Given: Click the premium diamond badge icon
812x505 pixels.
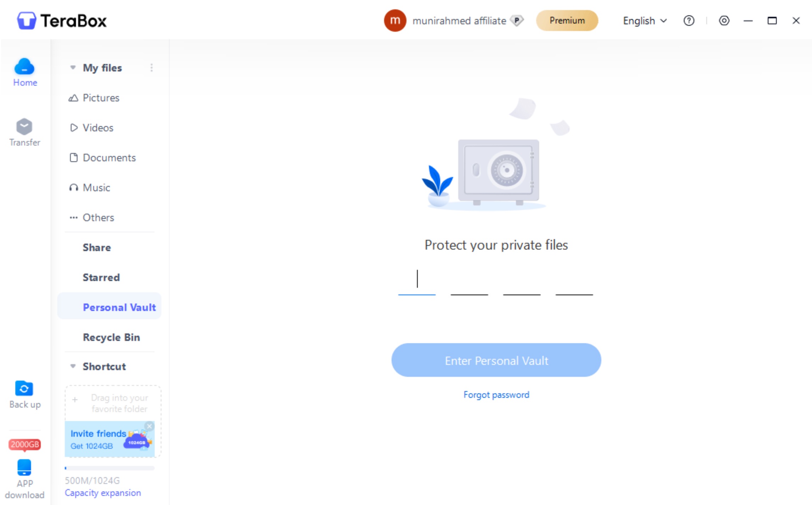Looking at the screenshot, I should tap(517, 21).
